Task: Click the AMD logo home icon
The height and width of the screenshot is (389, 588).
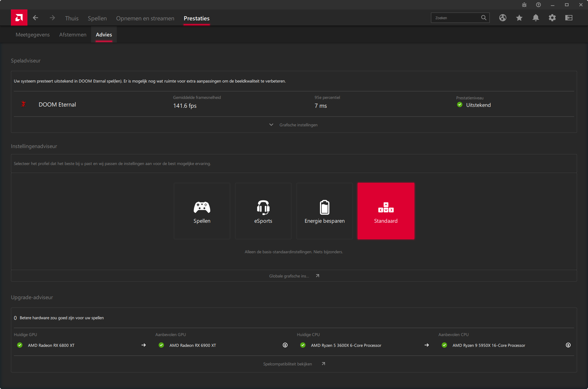Action: coord(19,18)
